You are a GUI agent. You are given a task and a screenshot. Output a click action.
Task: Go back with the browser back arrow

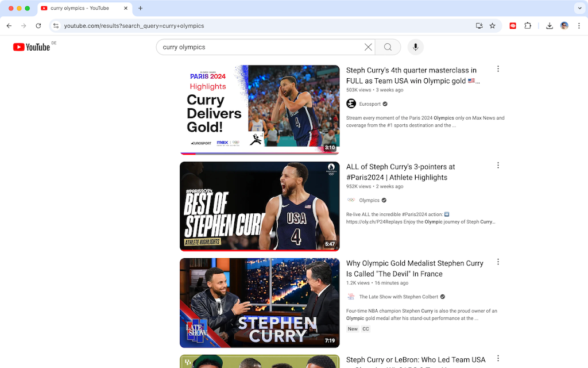[x=9, y=25]
